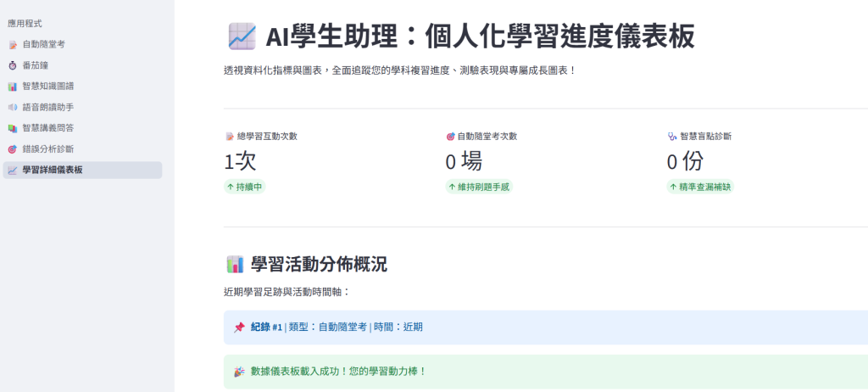Click the stethoscope icon next to 智慧盲點診斷
868x392 pixels.
672,137
